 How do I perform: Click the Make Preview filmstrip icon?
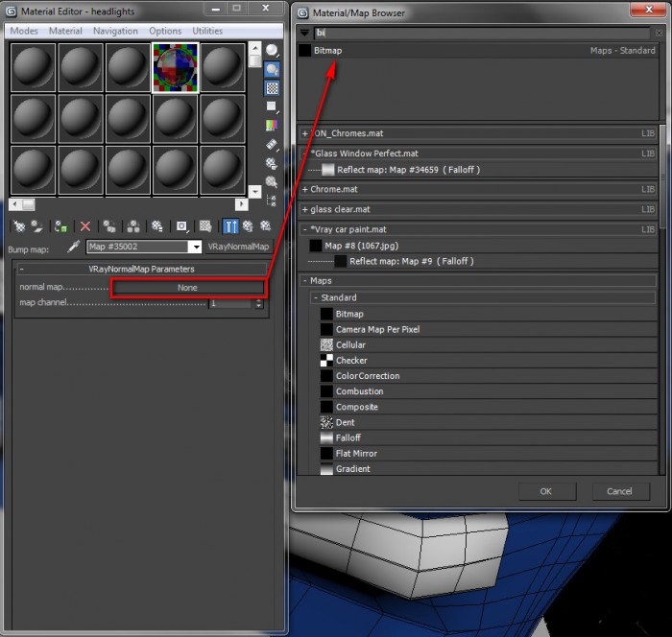(272, 144)
